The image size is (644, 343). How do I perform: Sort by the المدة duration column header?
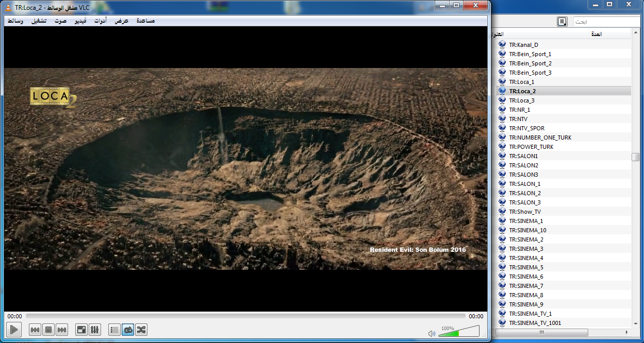tap(610, 34)
